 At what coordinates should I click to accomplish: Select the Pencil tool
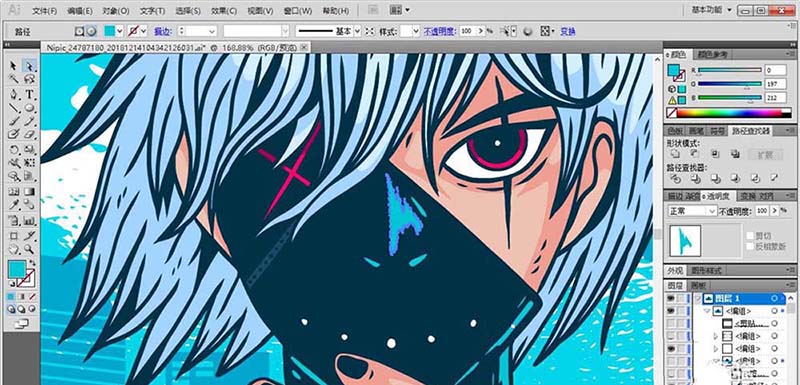point(30,121)
